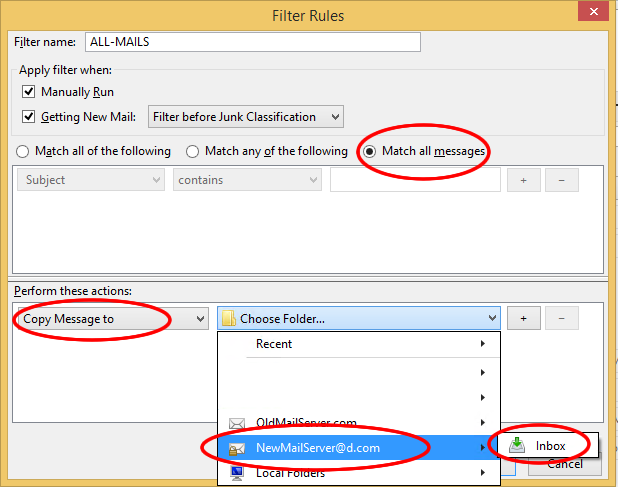Viewport: 618px width, 487px height.
Task: Add a search condition with plus button
Action: click(x=523, y=180)
